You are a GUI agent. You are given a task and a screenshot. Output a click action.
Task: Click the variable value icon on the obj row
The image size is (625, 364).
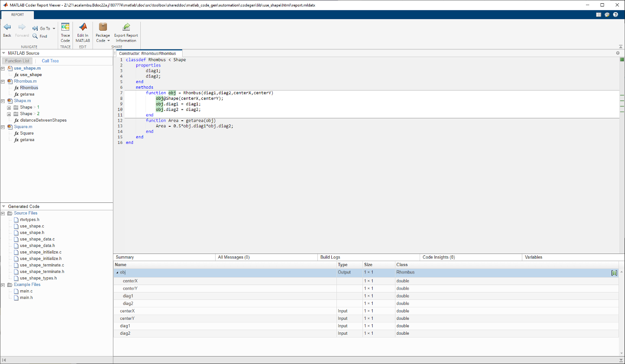click(614, 273)
